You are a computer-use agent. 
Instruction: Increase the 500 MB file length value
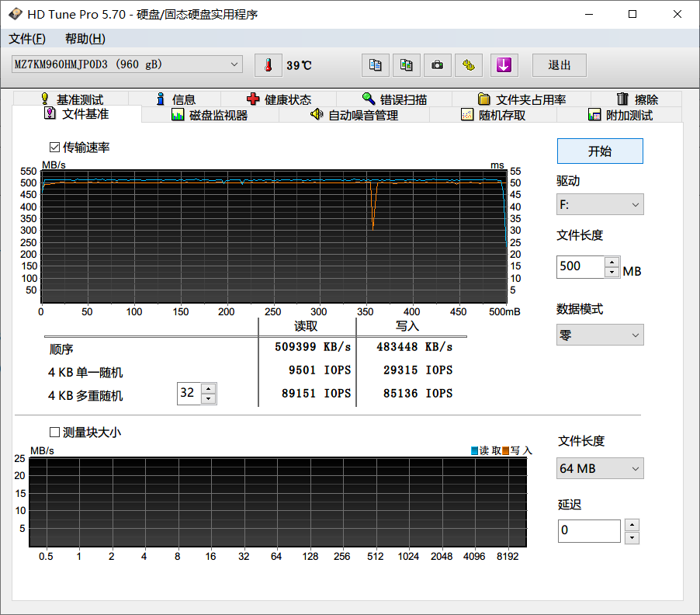click(x=612, y=262)
